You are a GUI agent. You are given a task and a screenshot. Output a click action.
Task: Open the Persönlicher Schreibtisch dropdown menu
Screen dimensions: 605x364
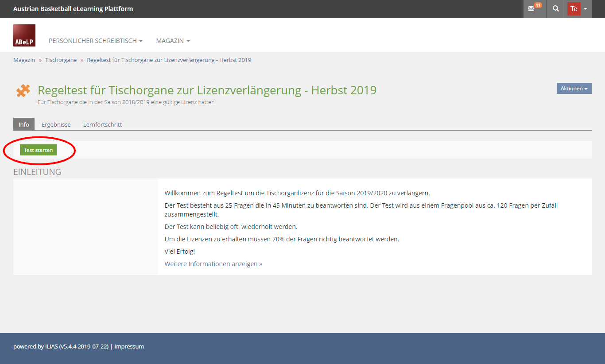(95, 41)
